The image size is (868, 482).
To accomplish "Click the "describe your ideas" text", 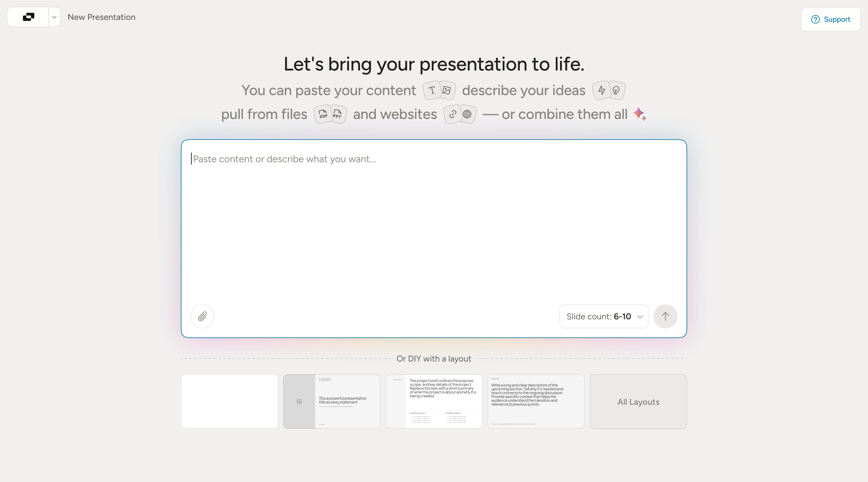I will 524,90.
